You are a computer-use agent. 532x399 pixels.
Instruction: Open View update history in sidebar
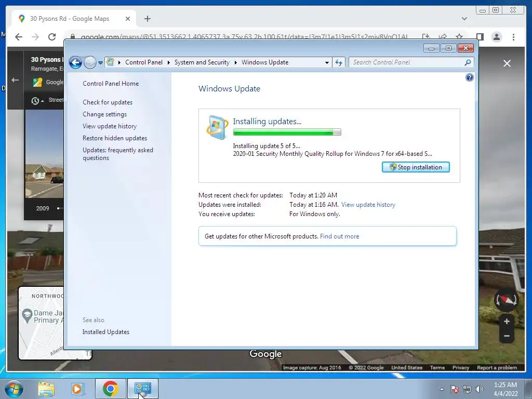click(110, 126)
